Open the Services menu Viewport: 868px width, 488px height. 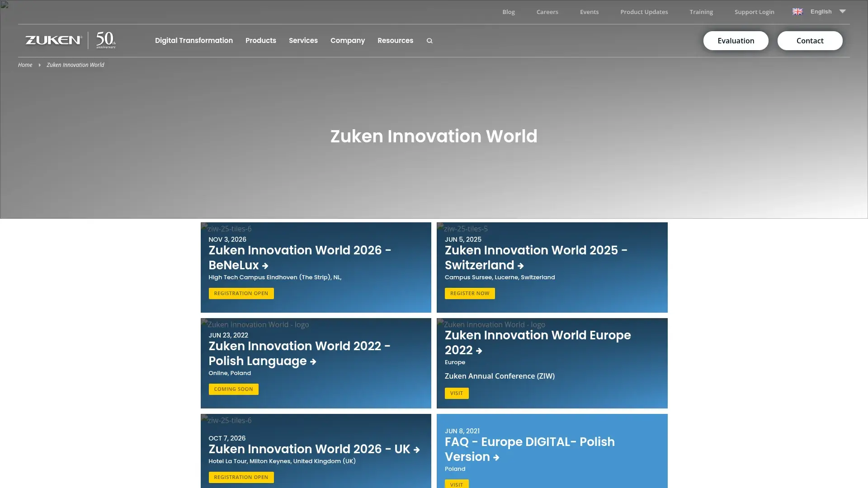(303, 41)
